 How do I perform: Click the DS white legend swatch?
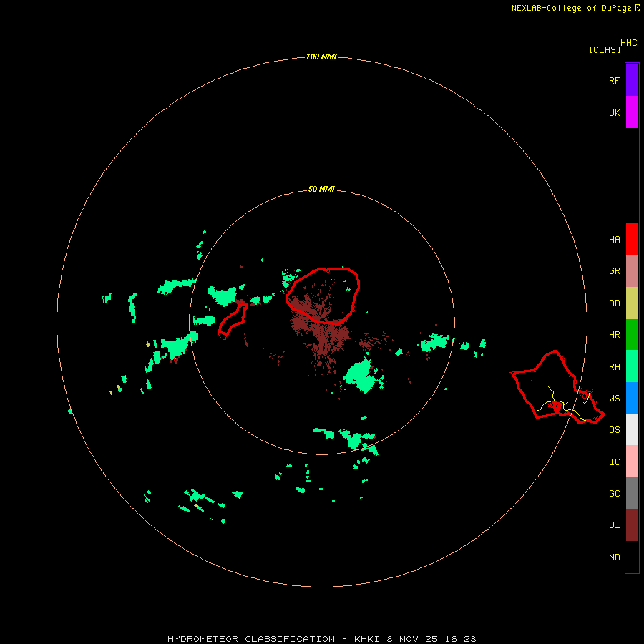click(x=632, y=429)
